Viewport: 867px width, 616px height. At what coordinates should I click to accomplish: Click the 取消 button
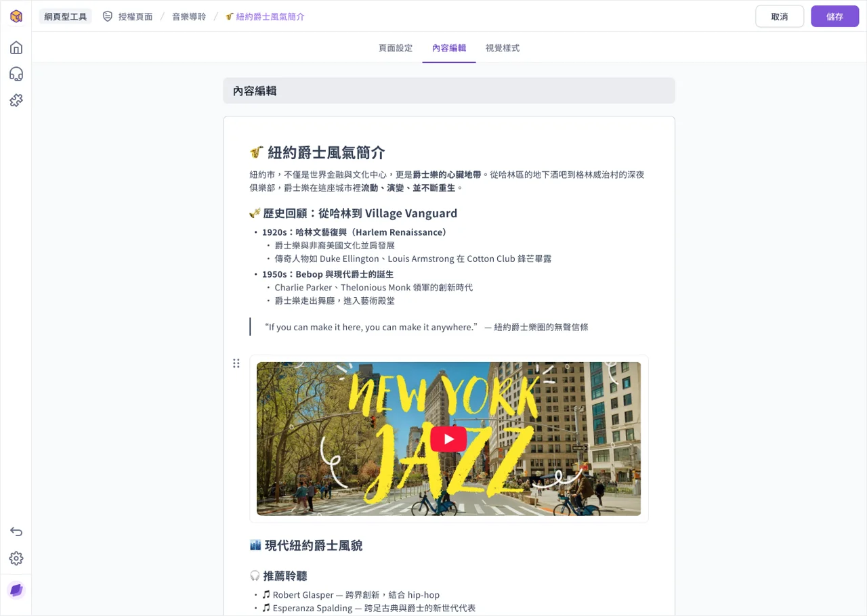[x=780, y=16]
